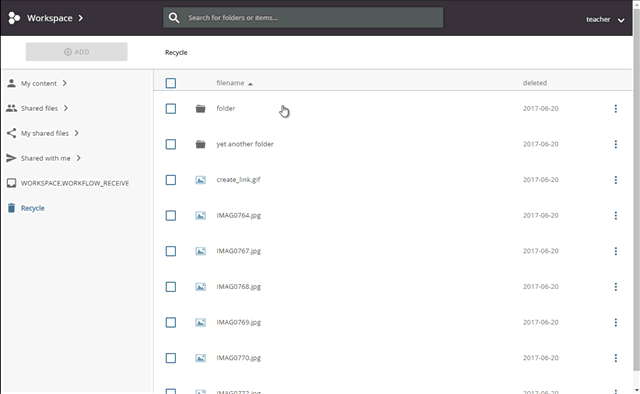Click image icon of IMAG0770.jpg

pyautogui.click(x=200, y=358)
